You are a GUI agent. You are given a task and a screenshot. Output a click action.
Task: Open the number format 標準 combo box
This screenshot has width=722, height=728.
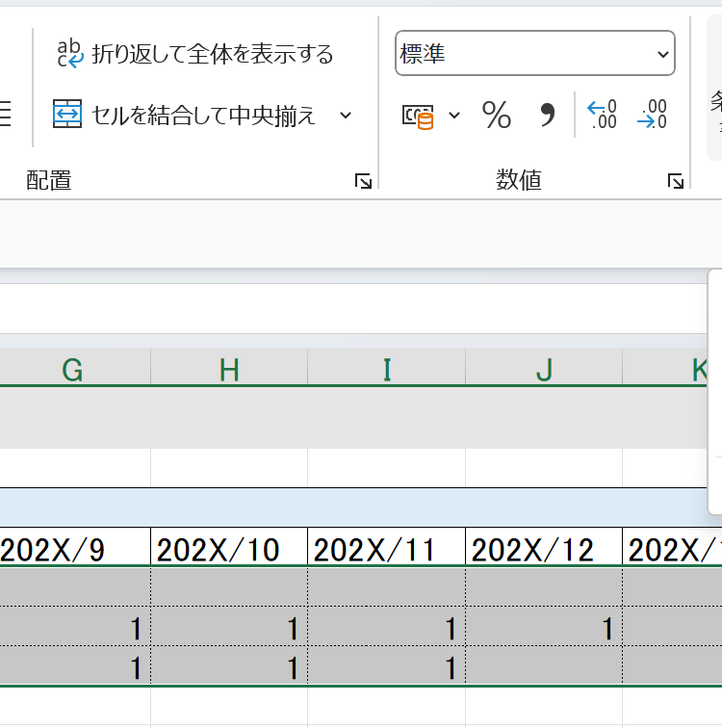pyautogui.click(x=534, y=55)
